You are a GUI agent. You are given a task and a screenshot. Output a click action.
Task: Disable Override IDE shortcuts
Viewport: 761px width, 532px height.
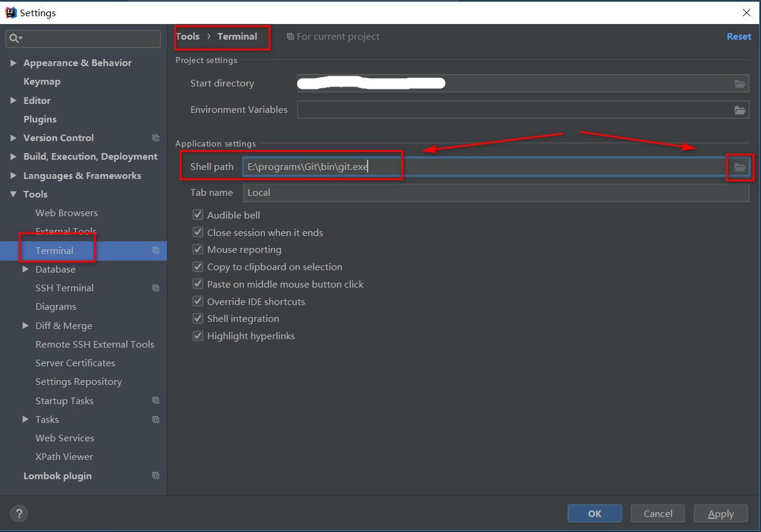[198, 301]
